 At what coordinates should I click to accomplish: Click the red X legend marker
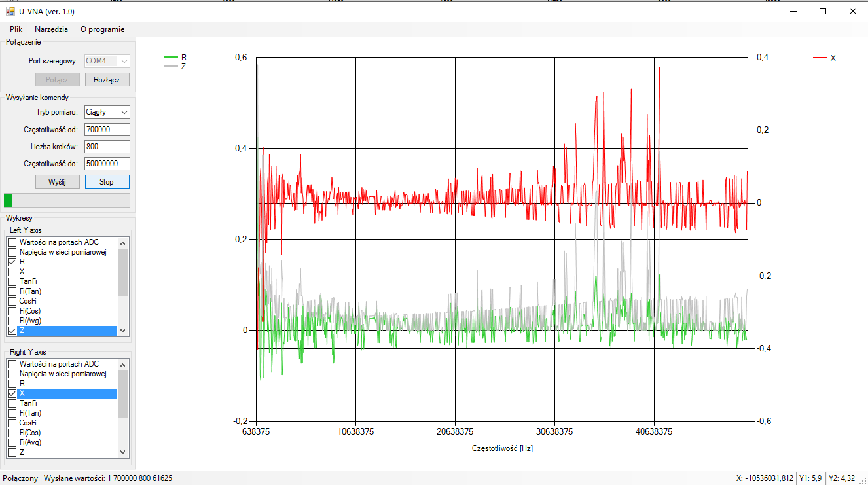click(x=820, y=58)
